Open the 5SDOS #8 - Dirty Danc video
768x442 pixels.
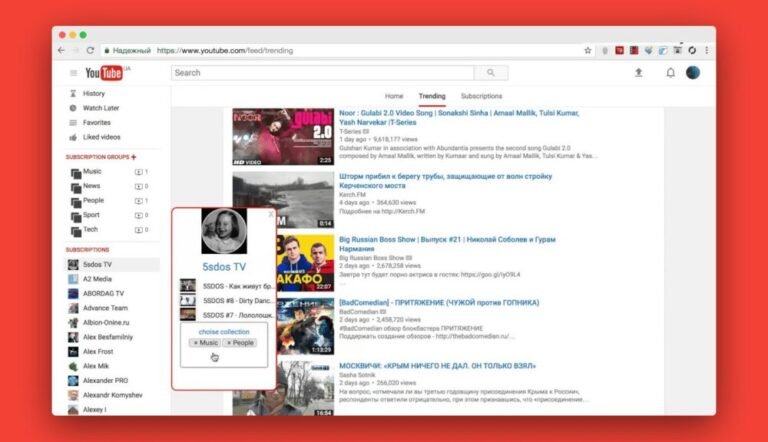238,301
